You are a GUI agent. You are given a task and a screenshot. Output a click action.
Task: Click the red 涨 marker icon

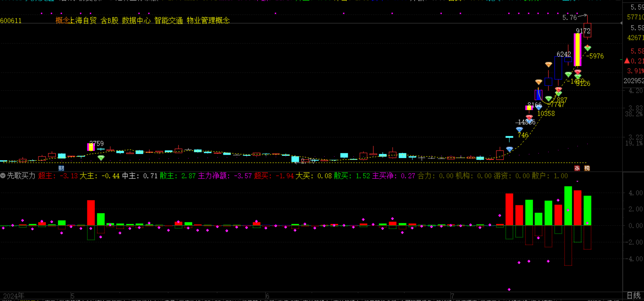pos(577,168)
